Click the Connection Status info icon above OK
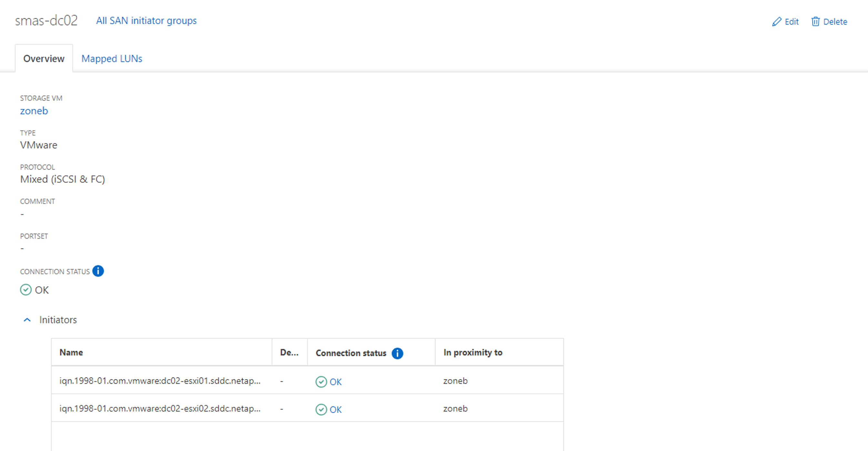This screenshot has height=451, width=868. [98, 271]
